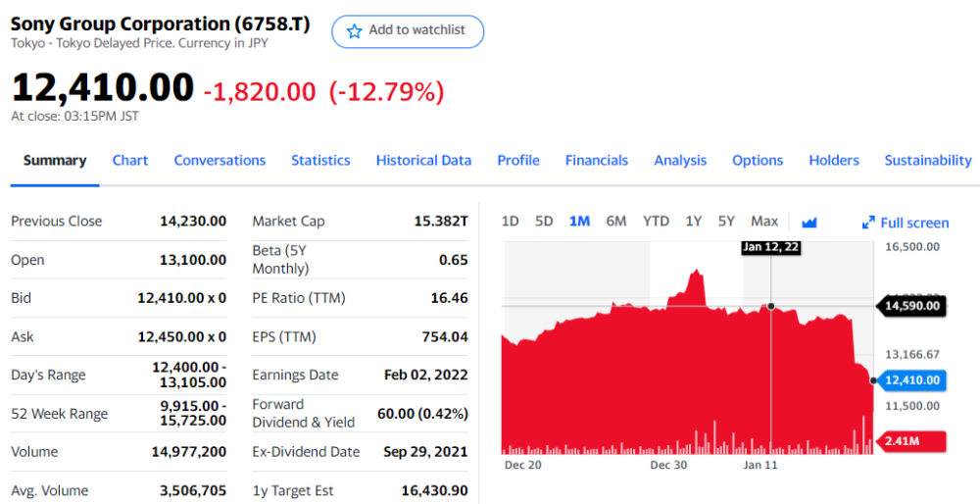Screen dimensions: 980x504
Task: Click the 2.41M volume label on chart
Action: [913, 441]
